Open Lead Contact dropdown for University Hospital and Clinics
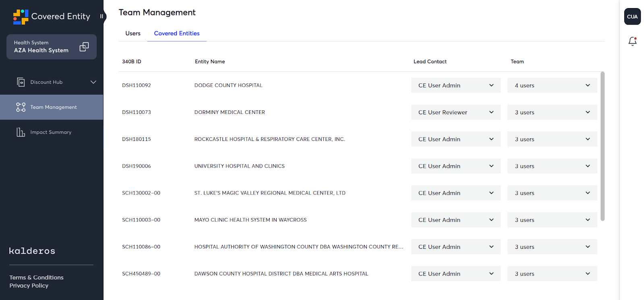Image resolution: width=644 pixels, height=300 pixels. coord(456,166)
